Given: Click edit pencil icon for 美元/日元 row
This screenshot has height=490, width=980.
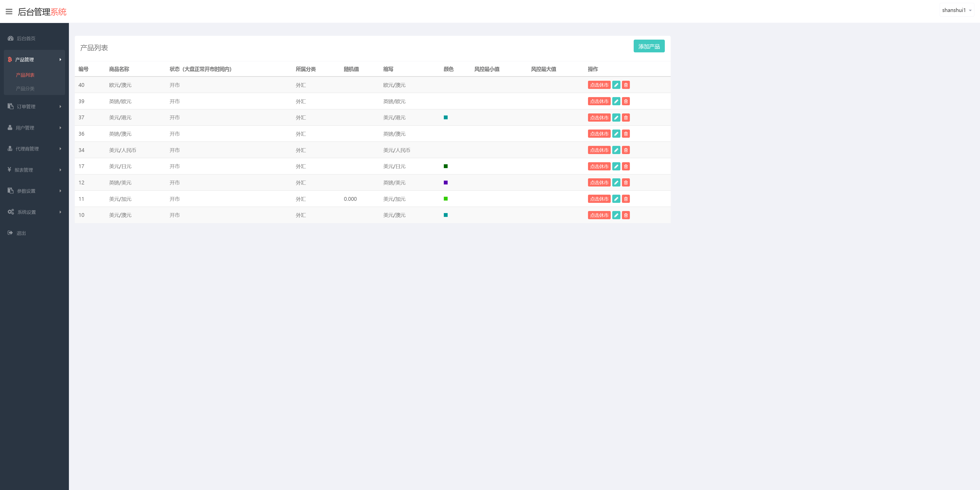Looking at the screenshot, I should (x=616, y=166).
